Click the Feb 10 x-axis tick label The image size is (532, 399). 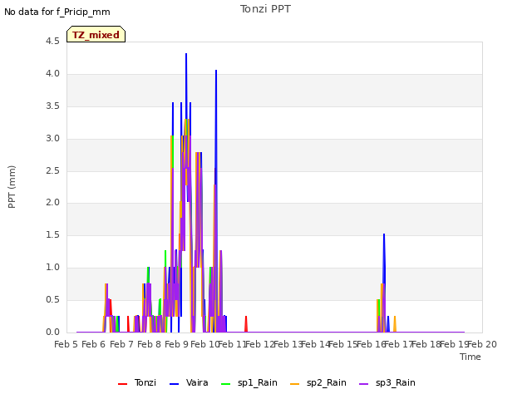tap(204, 344)
